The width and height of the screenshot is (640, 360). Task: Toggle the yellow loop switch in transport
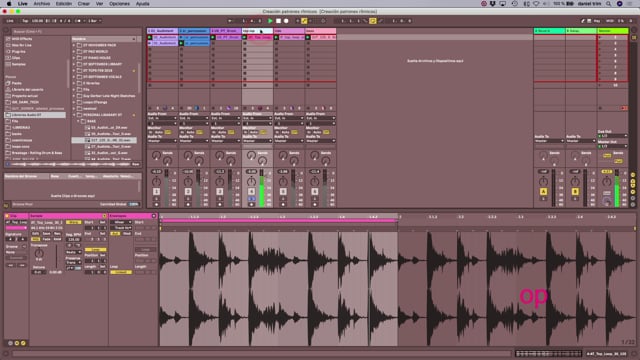[373, 21]
